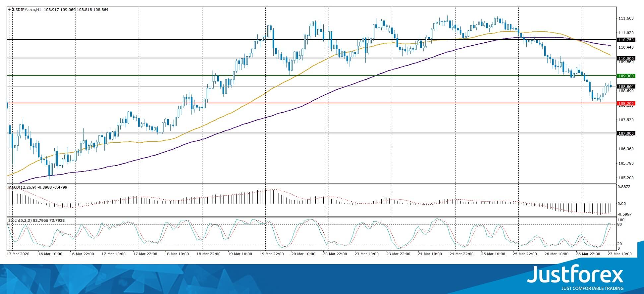Click the 105.780 price axis label

(x=626, y=163)
